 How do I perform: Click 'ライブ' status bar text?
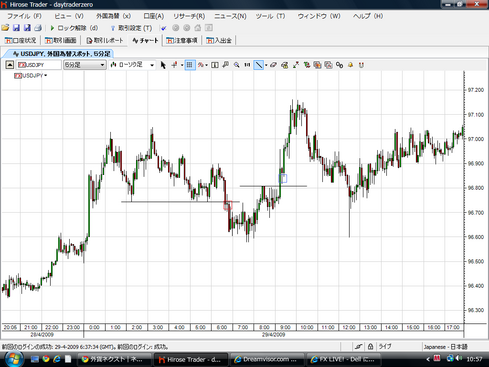385,347
